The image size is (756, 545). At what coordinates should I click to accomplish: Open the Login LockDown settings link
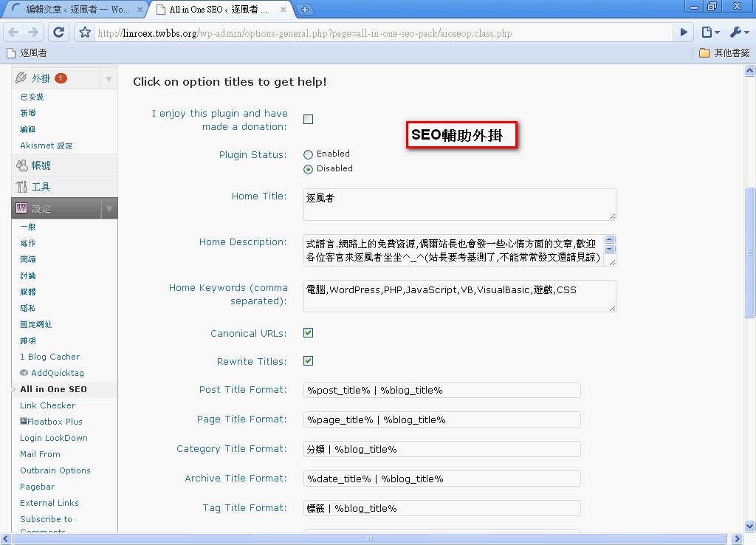pos(54,438)
